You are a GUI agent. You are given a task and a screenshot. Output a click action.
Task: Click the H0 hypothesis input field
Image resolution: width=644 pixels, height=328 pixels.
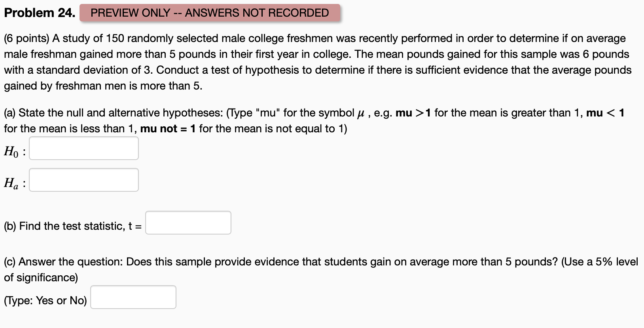click(x=83, y=149)
